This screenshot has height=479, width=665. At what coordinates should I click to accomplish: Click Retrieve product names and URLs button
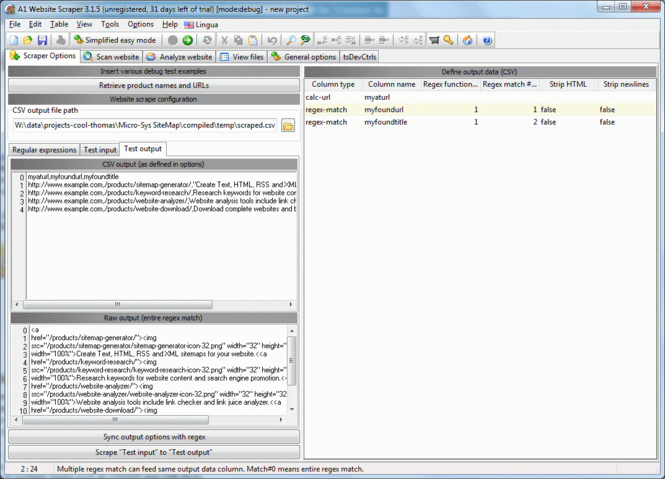[x=154, y=85]
